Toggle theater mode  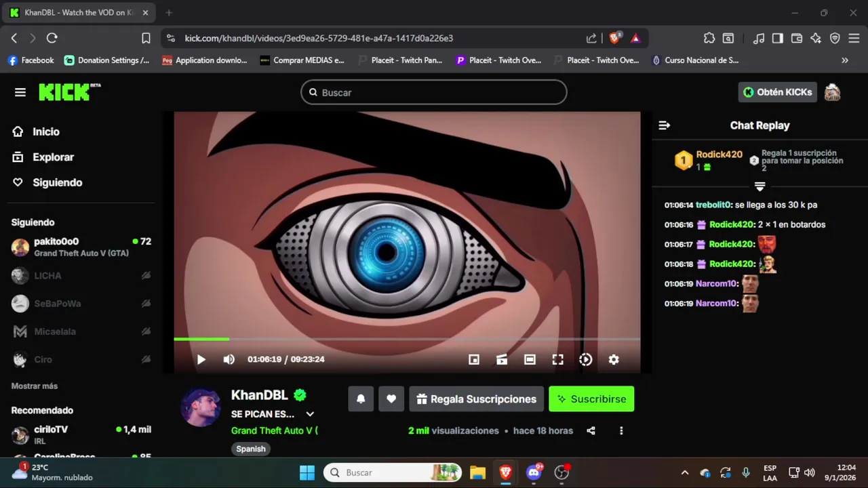[530, 360]
